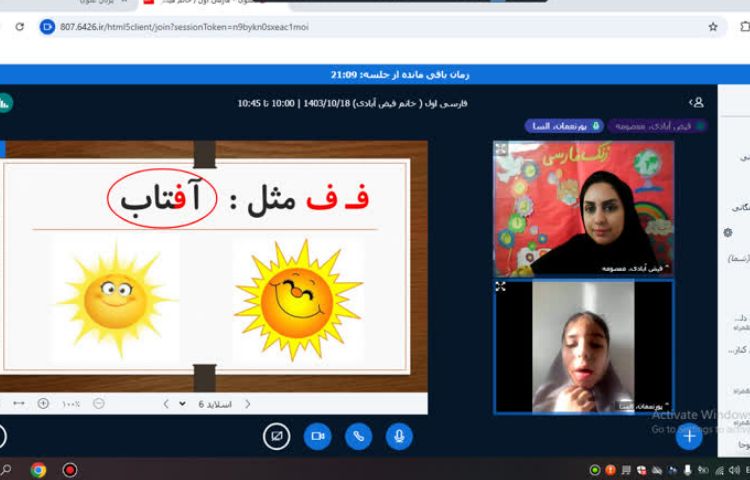Leave audio with the phone button
Image resolution: width=750 pixels, height=480 pixels.
click(x=358, y=436)
